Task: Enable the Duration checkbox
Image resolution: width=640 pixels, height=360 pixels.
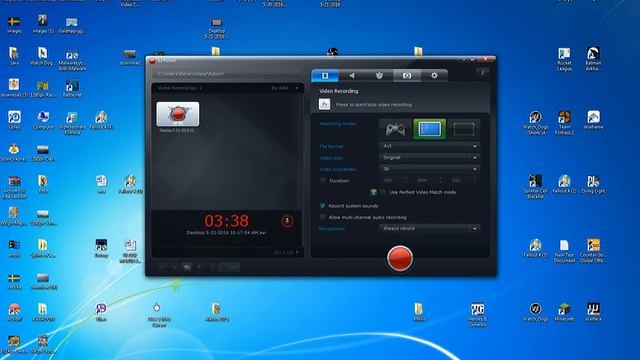Action: click(x=322, y=180)
